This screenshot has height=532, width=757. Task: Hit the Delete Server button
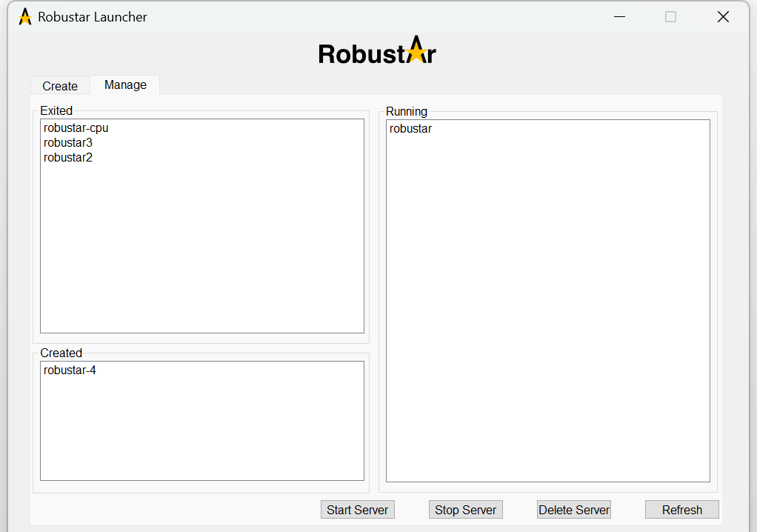[574, 510]
